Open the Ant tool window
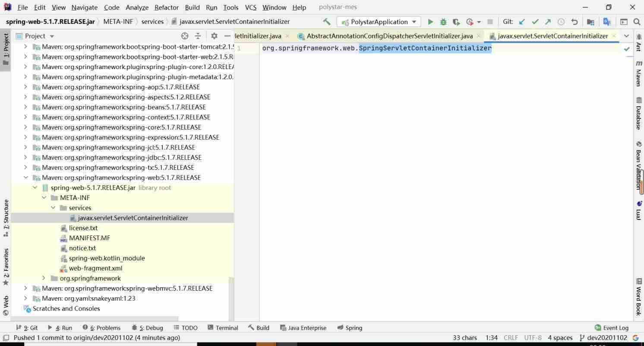 638,43
